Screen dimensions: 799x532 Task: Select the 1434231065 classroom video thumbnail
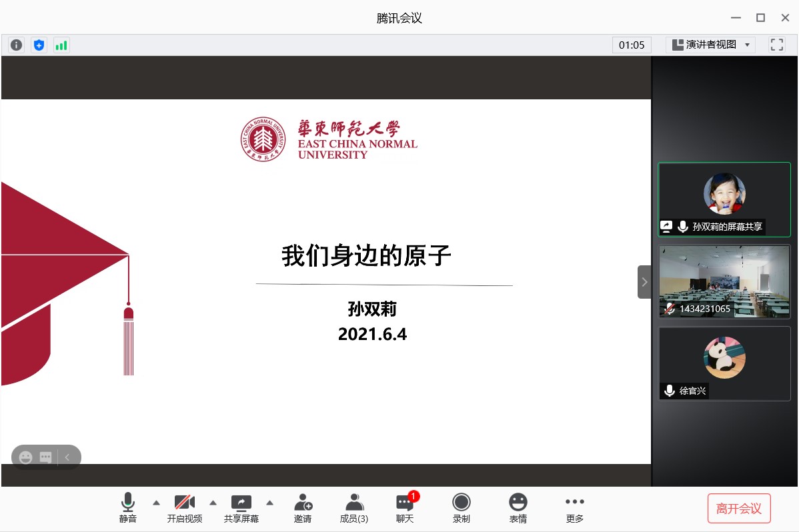(724, 281)
